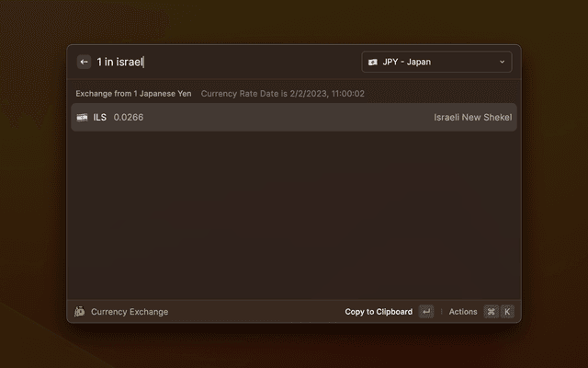Click the Command key symbol icon
Image resolution: width=588 pixels, height=368 pixels.
(x=491, y=312)
